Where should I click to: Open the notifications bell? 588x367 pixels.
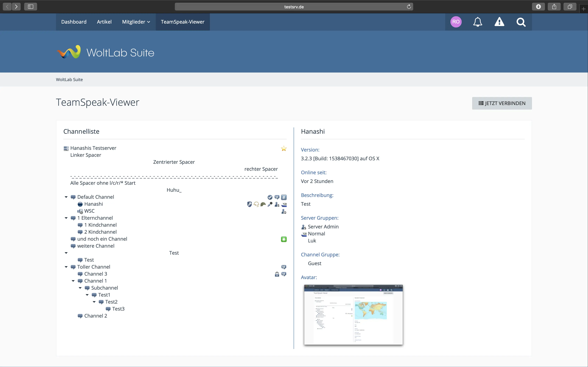[477, 22]
